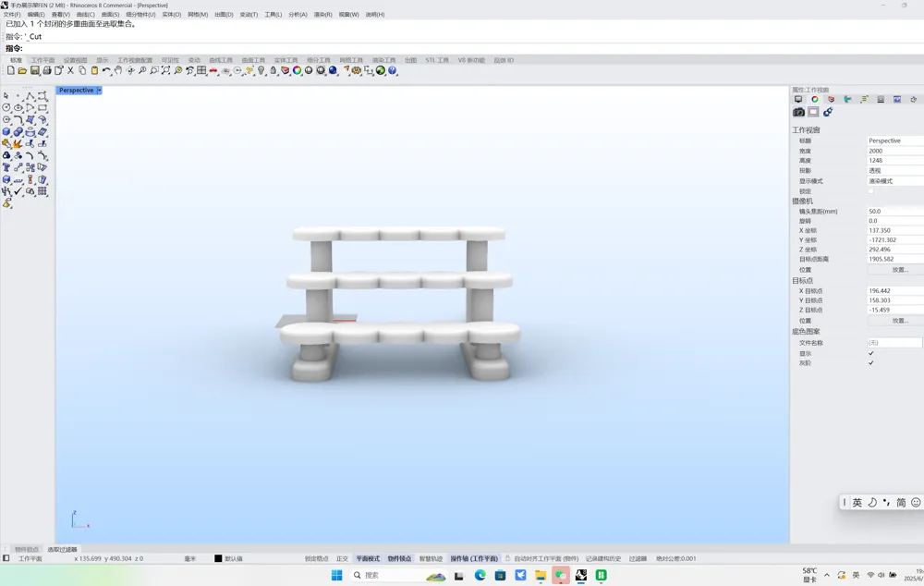Open Microsoft Edge from the taskbar

point(480,575)
